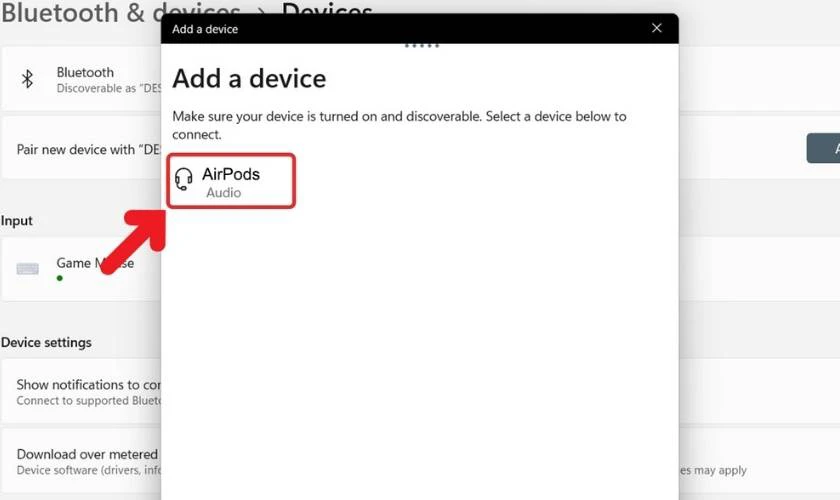Screen dimensions: 840x500
Task: Click the Game Mouse keyboard icon
Action: pos(28,269)
